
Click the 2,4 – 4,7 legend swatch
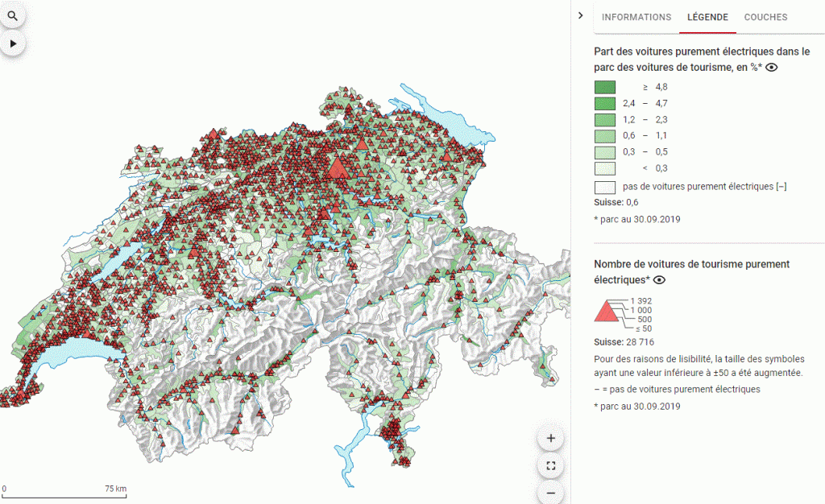click(x=605, y=103)
